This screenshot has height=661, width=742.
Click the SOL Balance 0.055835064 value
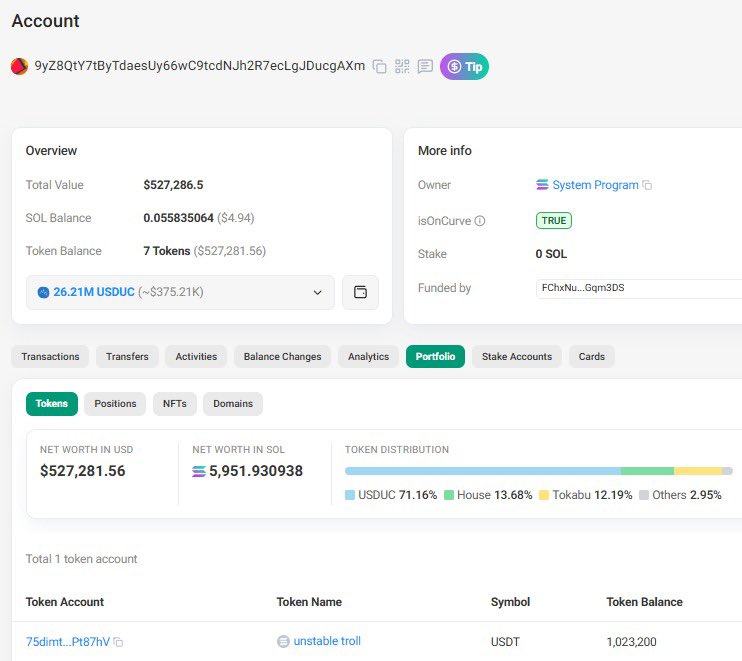(178, 218)
